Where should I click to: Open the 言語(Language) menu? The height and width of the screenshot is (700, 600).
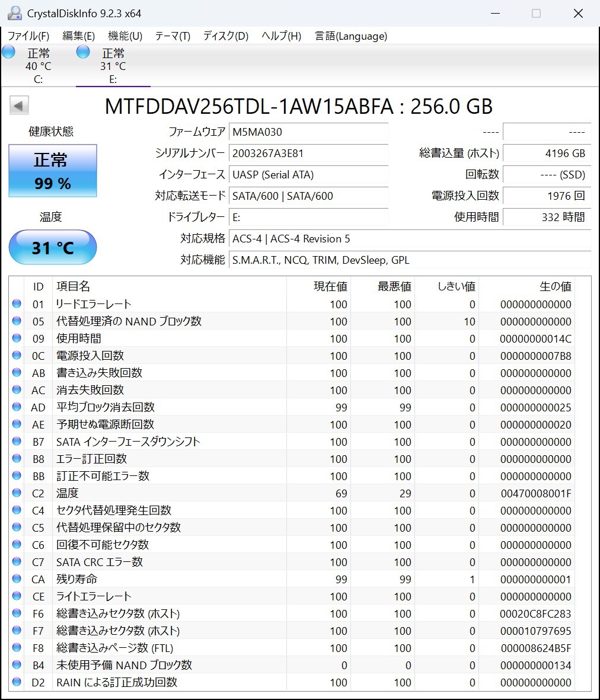click(x=351, y=36)
